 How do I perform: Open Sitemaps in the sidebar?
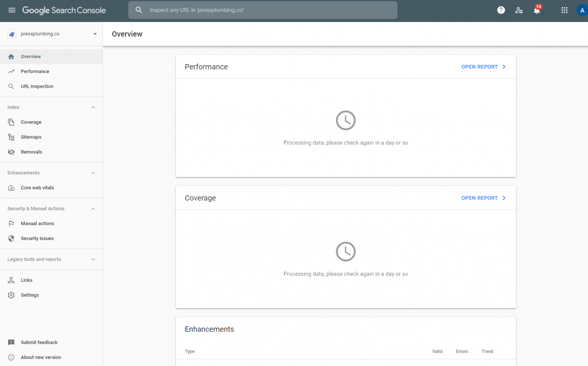[51, 137]
